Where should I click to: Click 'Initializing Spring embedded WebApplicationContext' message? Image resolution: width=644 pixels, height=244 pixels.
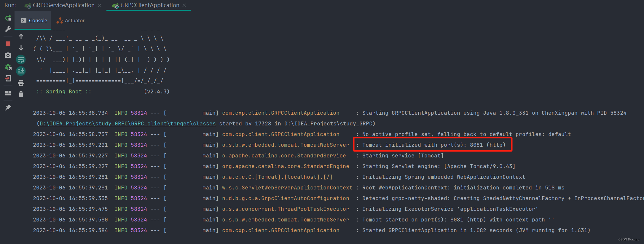(x=444, y=177)
